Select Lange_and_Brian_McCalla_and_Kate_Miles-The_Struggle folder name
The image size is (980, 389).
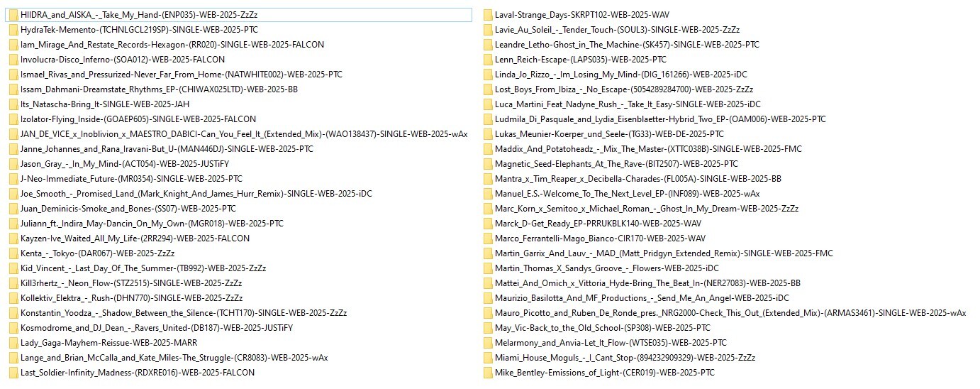point(174,358)
